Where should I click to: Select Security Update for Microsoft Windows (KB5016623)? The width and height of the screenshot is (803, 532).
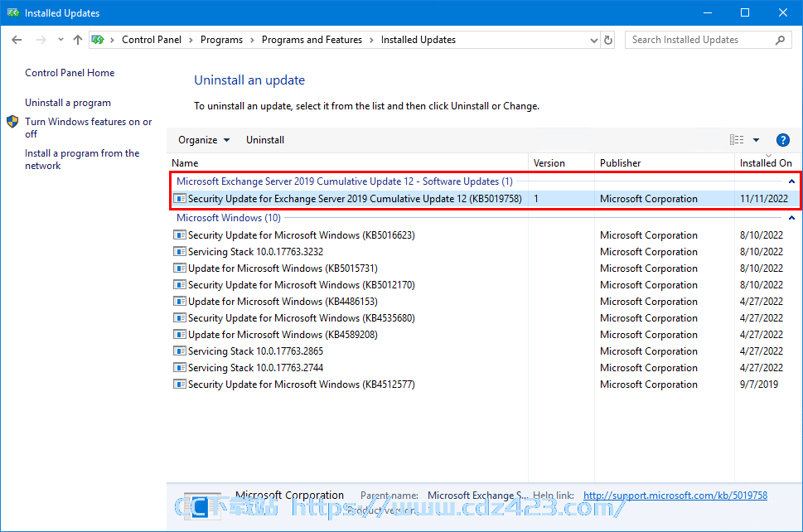pos(485,235)
